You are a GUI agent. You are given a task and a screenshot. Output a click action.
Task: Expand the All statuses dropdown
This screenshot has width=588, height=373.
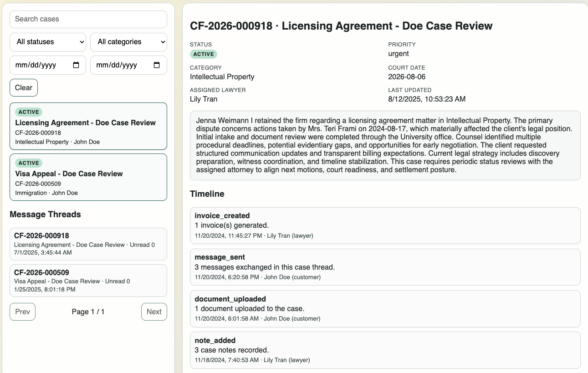tap(48, 42)
